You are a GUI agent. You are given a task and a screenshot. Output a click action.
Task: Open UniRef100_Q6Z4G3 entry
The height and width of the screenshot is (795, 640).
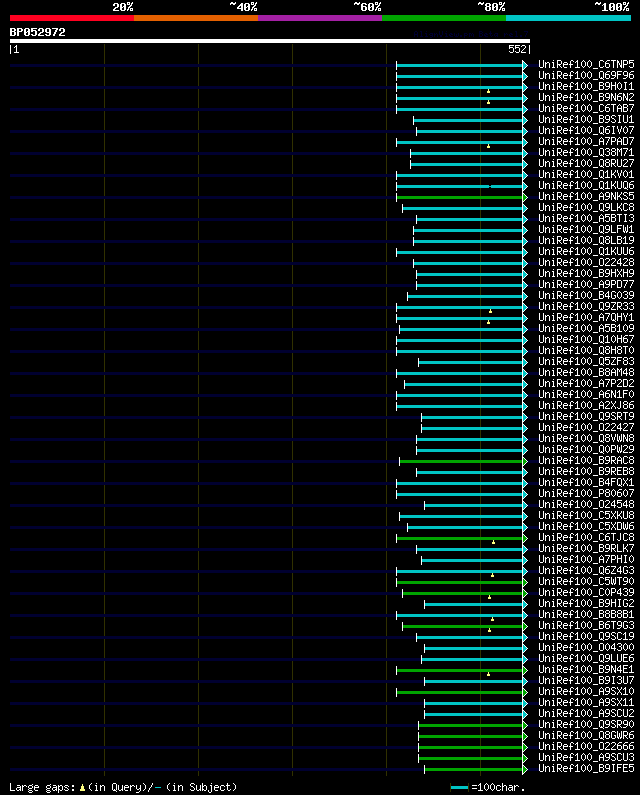[586, 570]
